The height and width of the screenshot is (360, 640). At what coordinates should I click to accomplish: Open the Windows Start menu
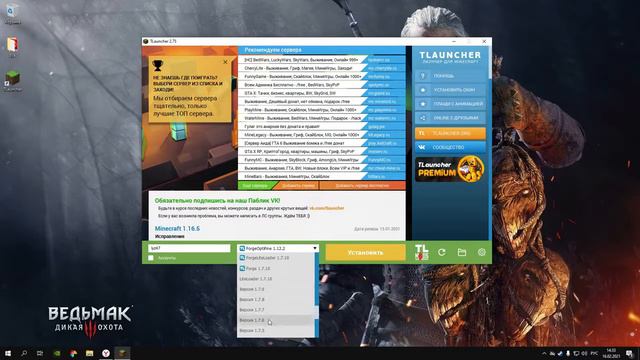coord(7,353)
